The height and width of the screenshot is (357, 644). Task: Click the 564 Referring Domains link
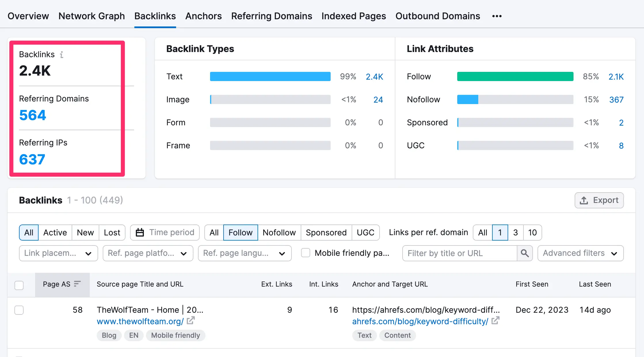(x=33, y=115)
